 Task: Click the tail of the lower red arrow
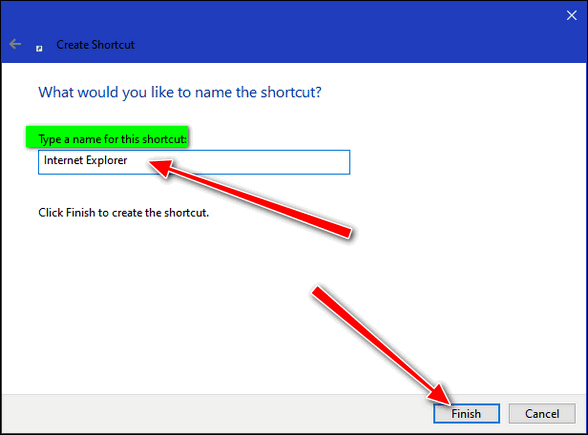(318, 292)
